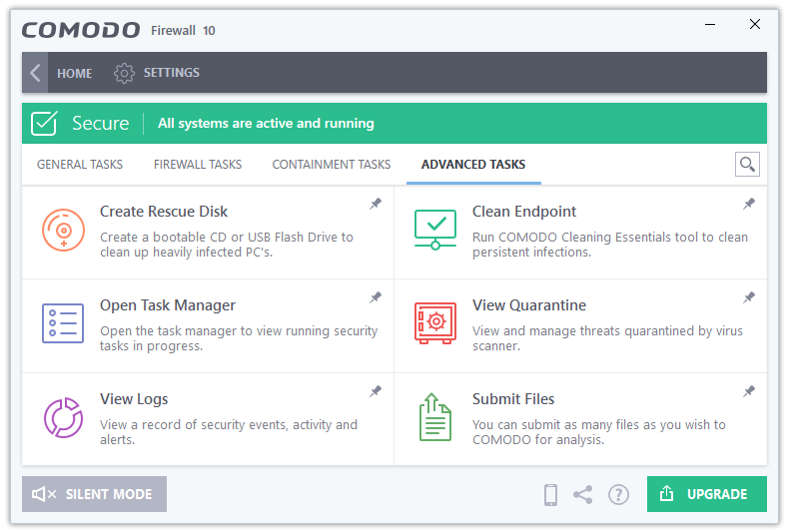The width and height of the screenshot is (788, 532).
Task: Click the Secure checkmark status icon
Action: coord(44,123)
